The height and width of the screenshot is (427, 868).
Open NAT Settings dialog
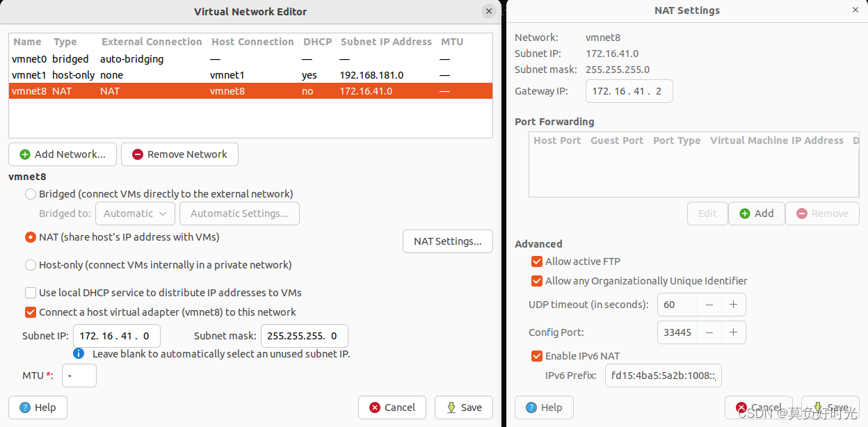447,241
